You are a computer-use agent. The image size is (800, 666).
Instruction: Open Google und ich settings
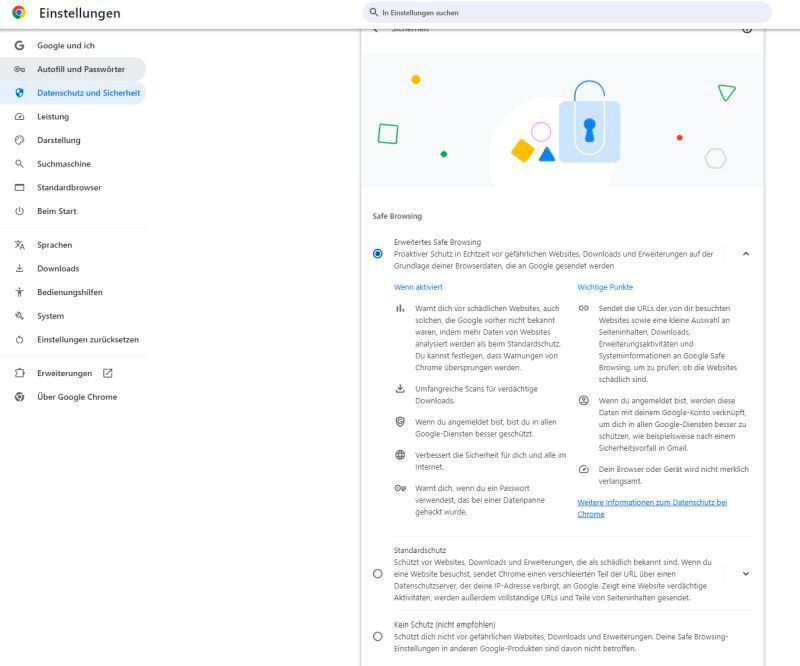coord(73,45)
